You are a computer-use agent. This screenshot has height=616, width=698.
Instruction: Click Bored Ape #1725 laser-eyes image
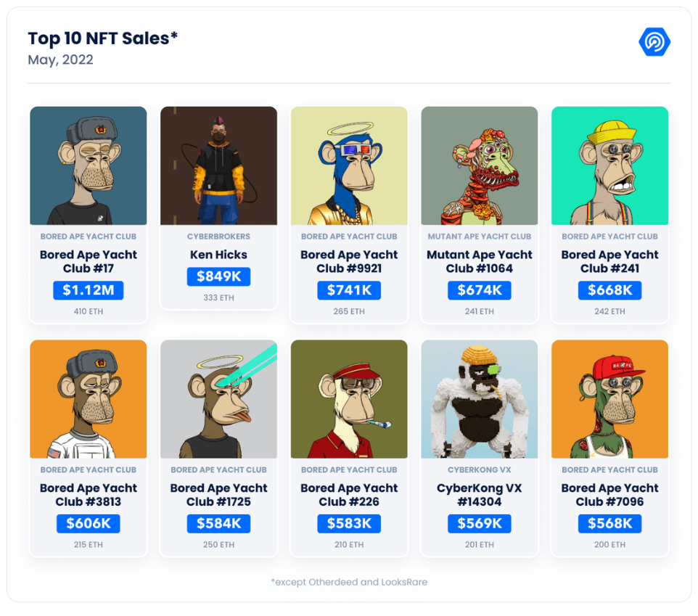[x=218, y=399]
